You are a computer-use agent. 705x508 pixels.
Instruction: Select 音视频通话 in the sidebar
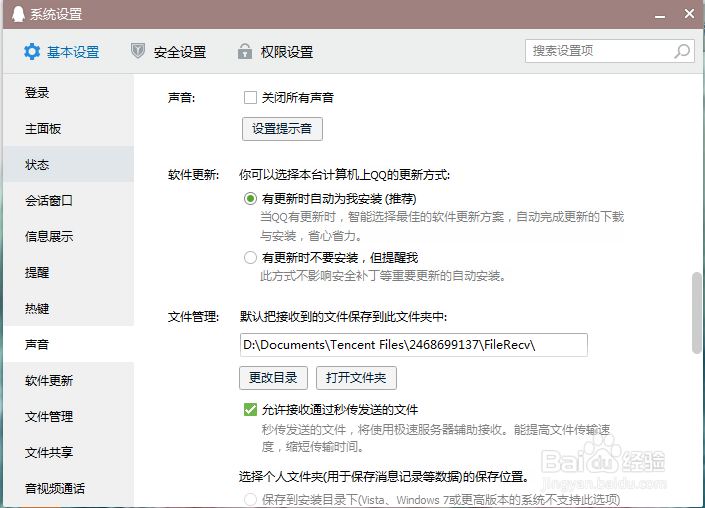click(69, 488)
